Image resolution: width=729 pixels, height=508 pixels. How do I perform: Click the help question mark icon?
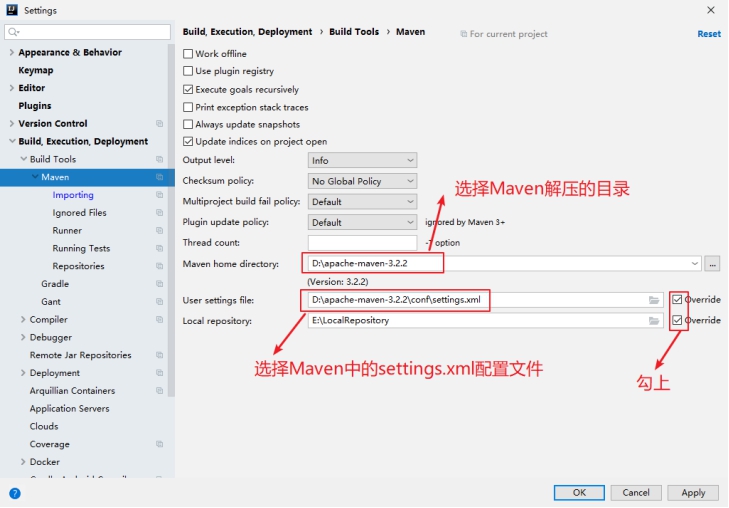15,493
